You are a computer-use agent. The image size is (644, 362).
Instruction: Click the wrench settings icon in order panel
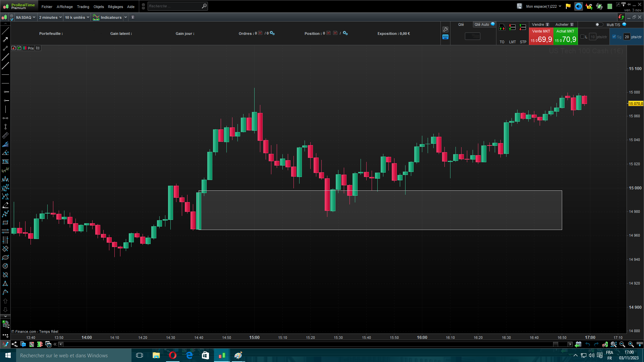(445, 29)
